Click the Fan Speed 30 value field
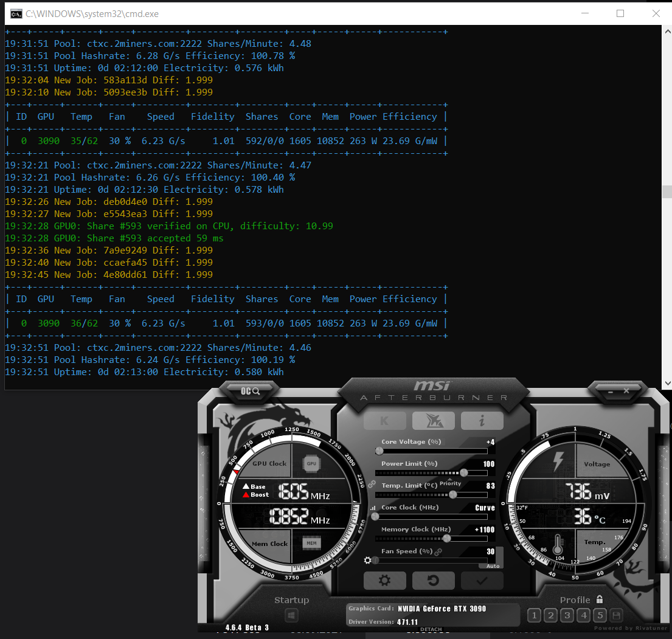Image resolution: width=672 pixels, height=639 pixels. (490, 551)
